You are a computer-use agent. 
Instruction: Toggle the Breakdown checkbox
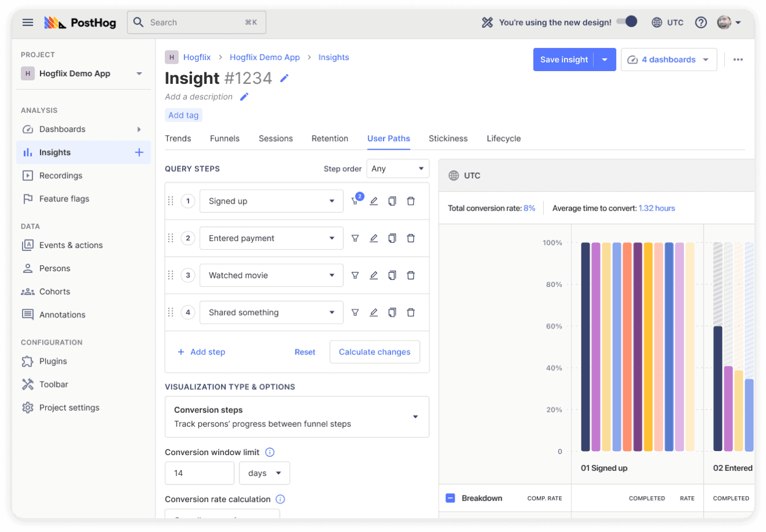coord(451,498)
